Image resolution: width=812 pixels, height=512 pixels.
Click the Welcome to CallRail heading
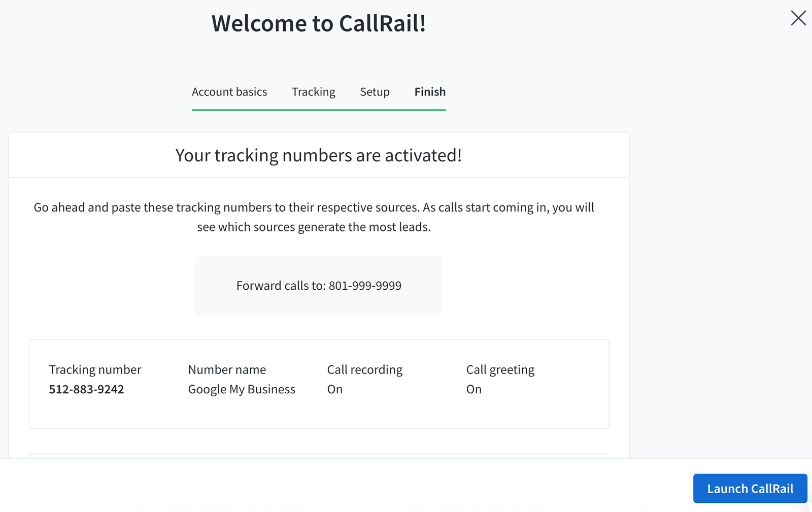[x=318, y=23]
